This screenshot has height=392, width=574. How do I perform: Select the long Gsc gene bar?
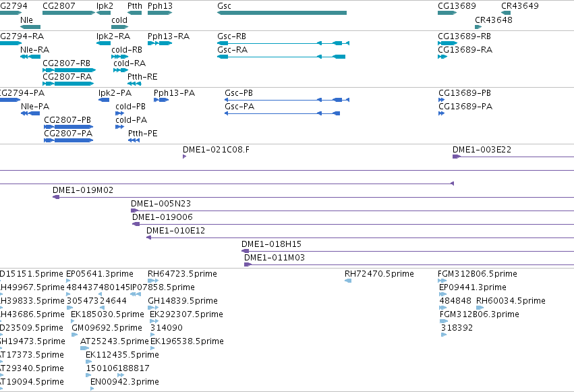[x=282, y=13]
